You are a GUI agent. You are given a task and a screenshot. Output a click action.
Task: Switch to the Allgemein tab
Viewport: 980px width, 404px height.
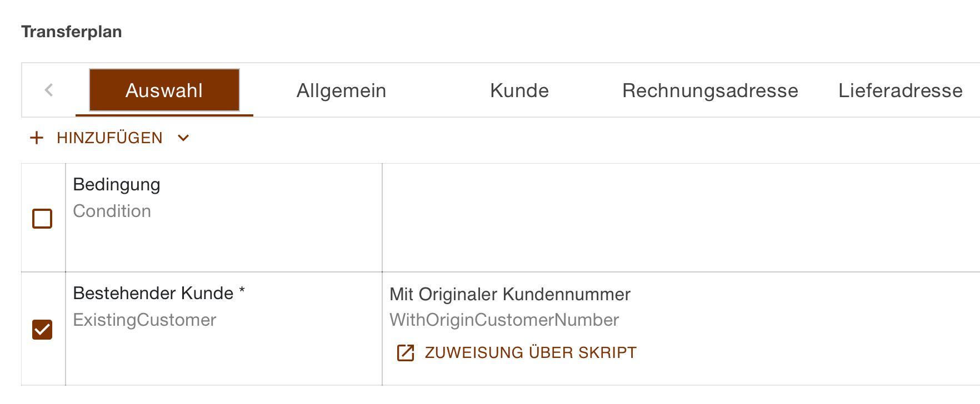pos(341,90)
